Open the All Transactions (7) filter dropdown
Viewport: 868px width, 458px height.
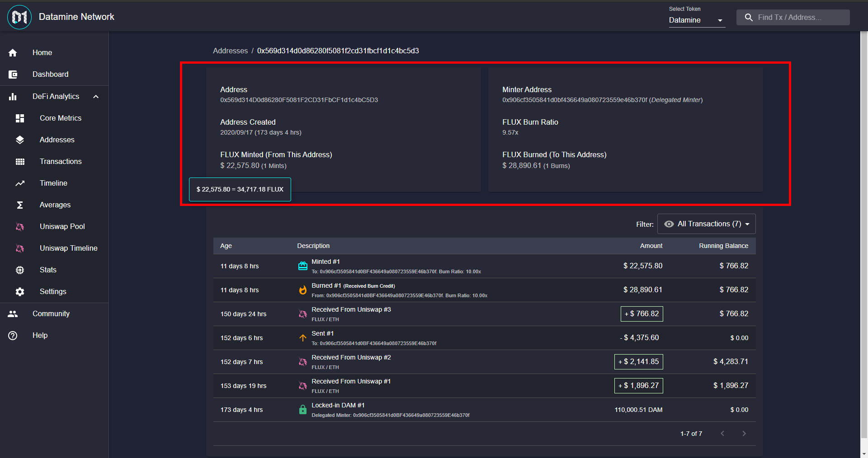click(x=706, y=224)
